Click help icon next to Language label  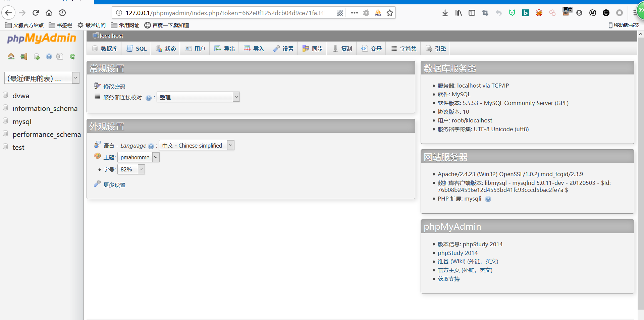[x=151, y=146]
